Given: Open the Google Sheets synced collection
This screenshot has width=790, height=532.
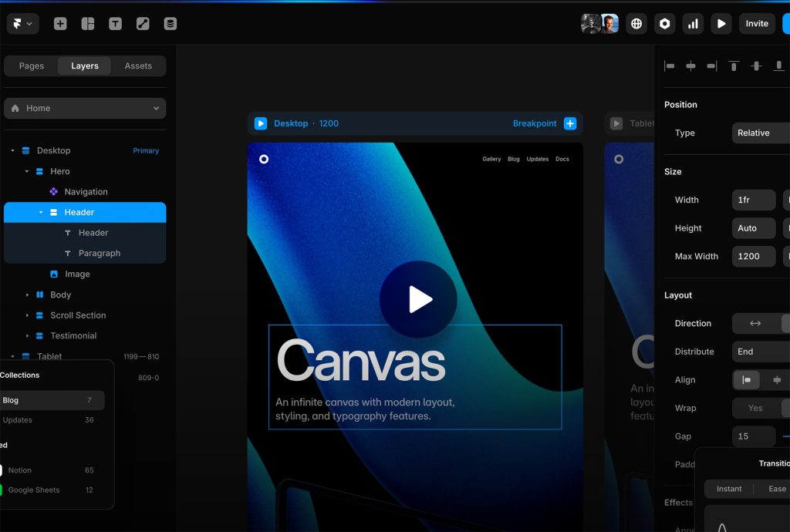Looking at the screenshot, I should [50, 490].
